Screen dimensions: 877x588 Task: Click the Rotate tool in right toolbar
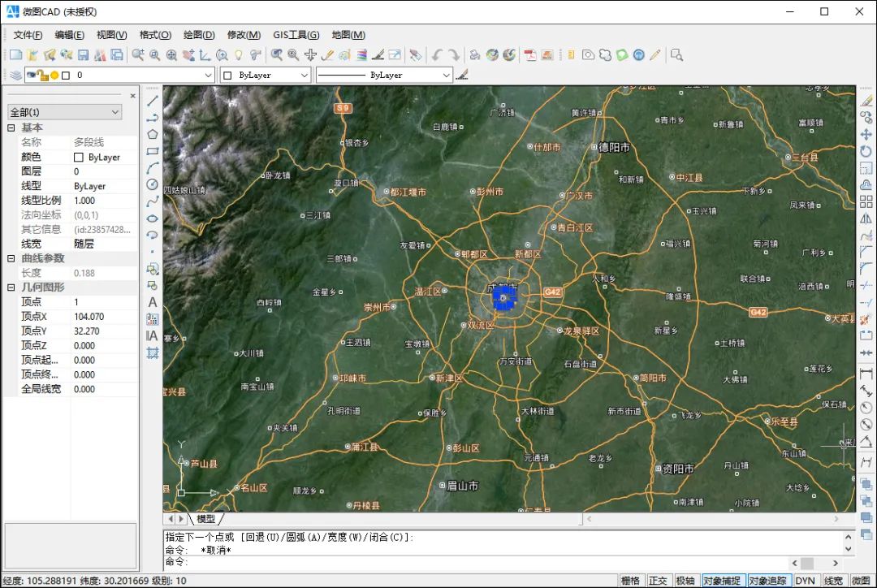click(x=866, y=151)
